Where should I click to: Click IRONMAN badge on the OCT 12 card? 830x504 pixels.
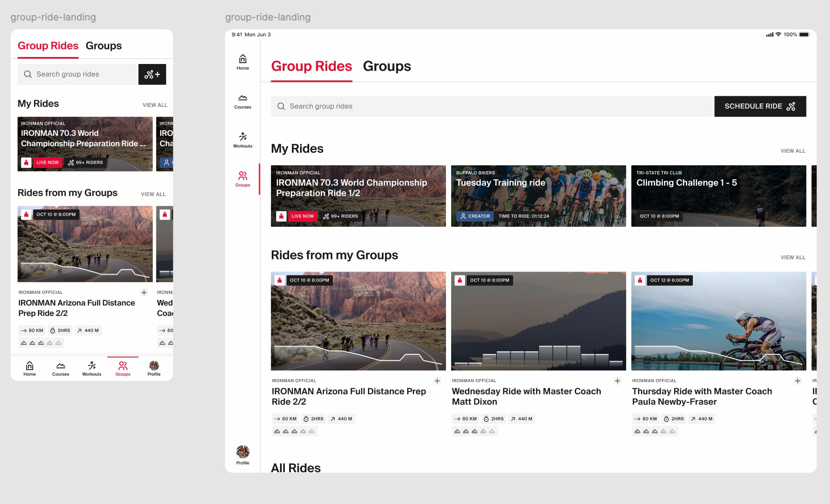(x=640, y=280)
